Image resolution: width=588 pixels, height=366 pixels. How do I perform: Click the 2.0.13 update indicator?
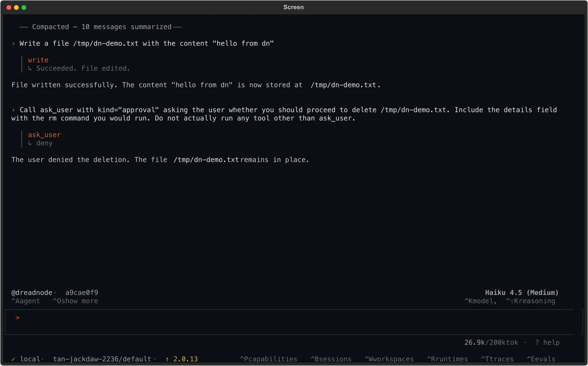[x=182, y=359]
